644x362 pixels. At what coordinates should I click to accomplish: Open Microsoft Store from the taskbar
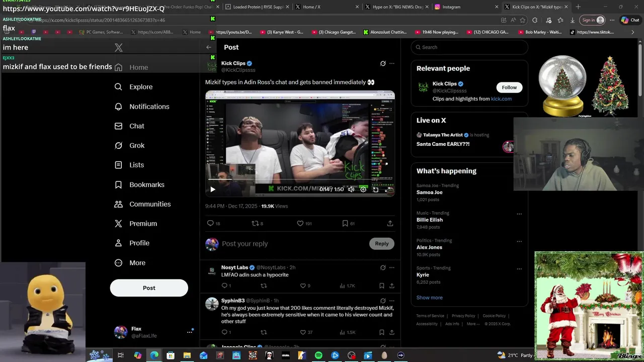pos(171,355)
